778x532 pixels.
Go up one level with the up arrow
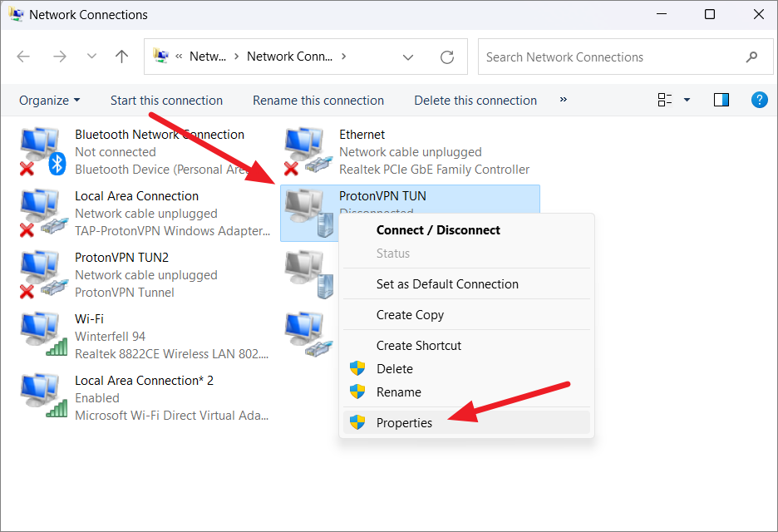[x=121, y=57]
